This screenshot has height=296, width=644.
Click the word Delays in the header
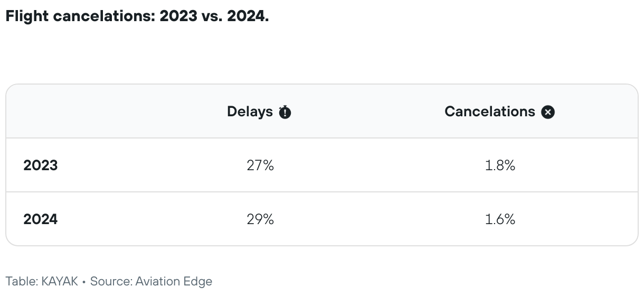(x=250, y=112)
